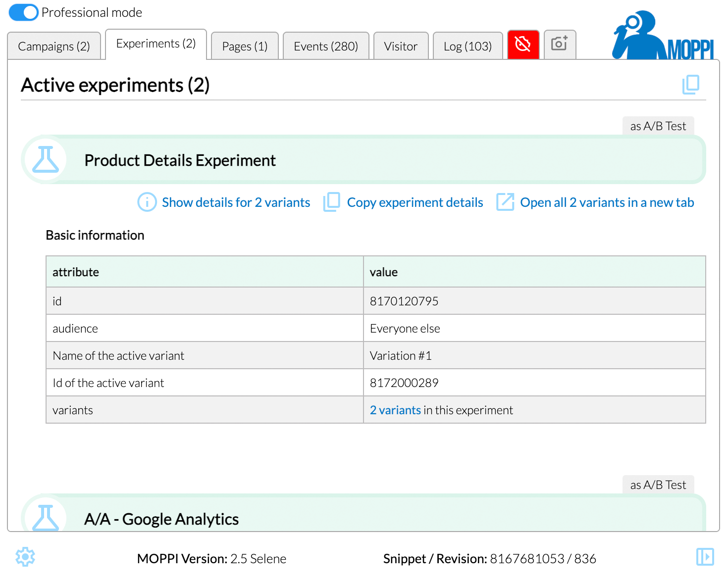This screenshot has width=728, height=584.
Task: Click the red disable-timer icon button
Action: [x=523, y=45]
